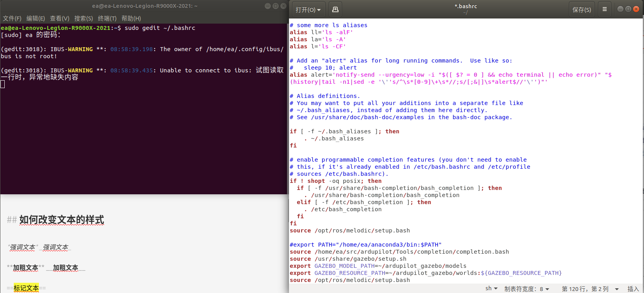Click the last 'source /opt/ros/melodic/setup.bash' line
The height and width of the screenshot is (293, 644).
tap(350, 280)
